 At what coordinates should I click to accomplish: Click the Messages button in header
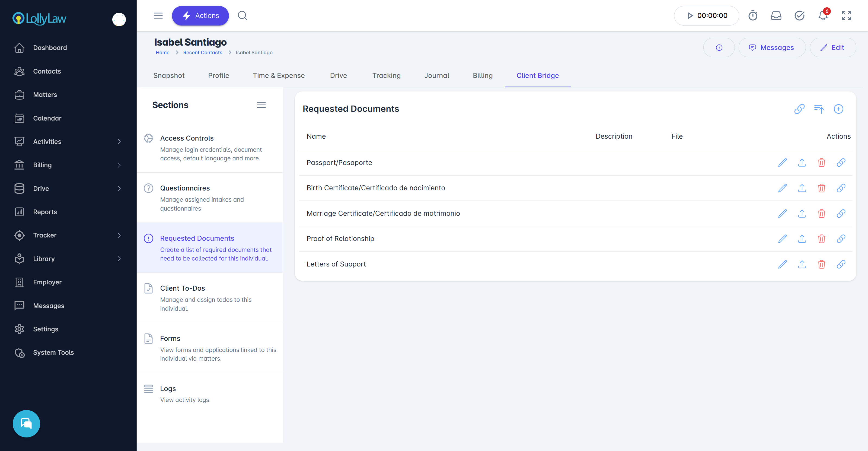(x=772, y=47)
